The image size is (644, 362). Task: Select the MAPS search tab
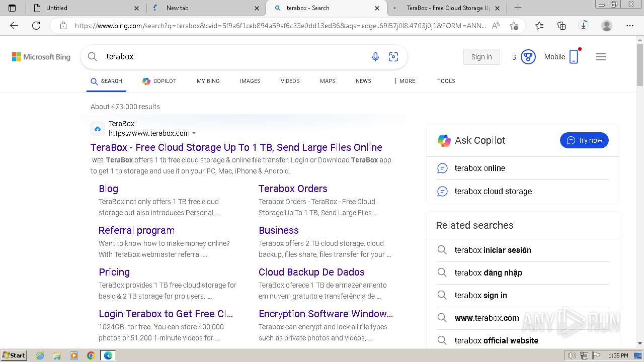(x=328, y=81)
